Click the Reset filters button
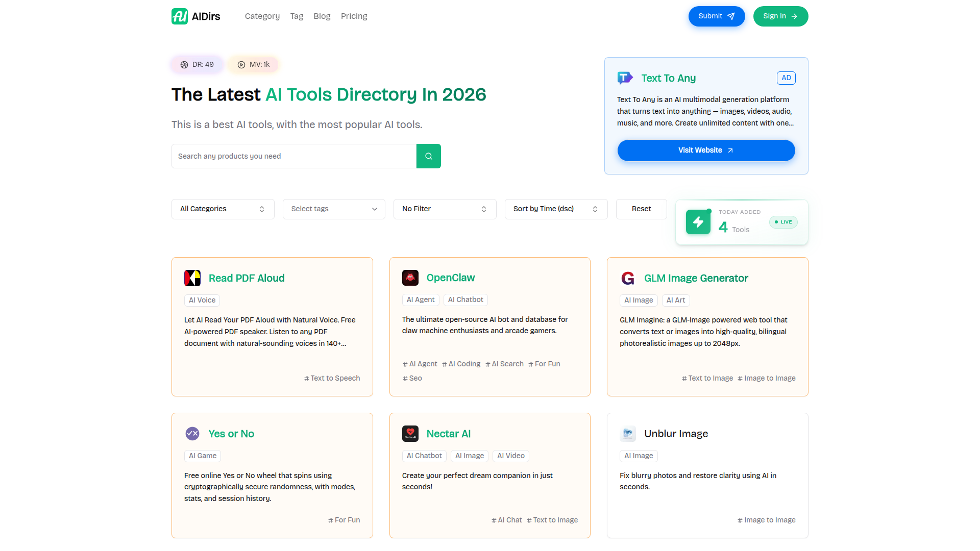This screenshot has height=551, width=980. pos(641,209)
